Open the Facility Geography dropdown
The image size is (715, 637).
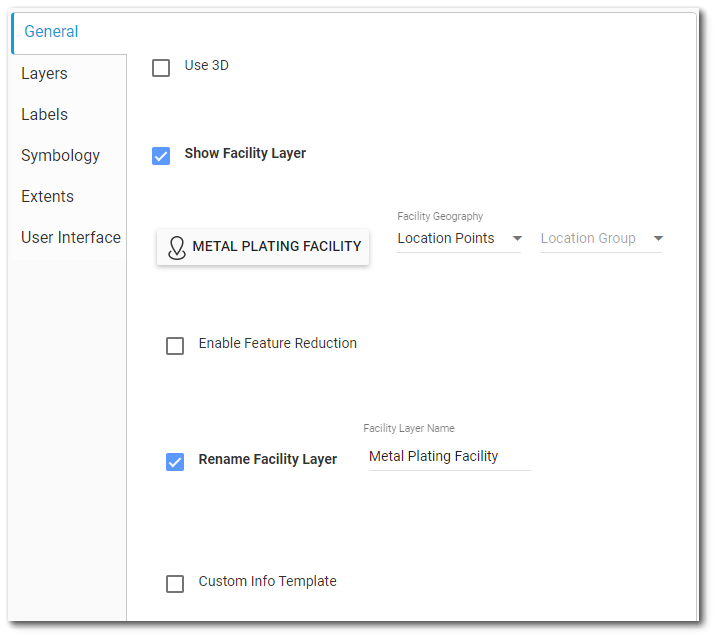458,239
